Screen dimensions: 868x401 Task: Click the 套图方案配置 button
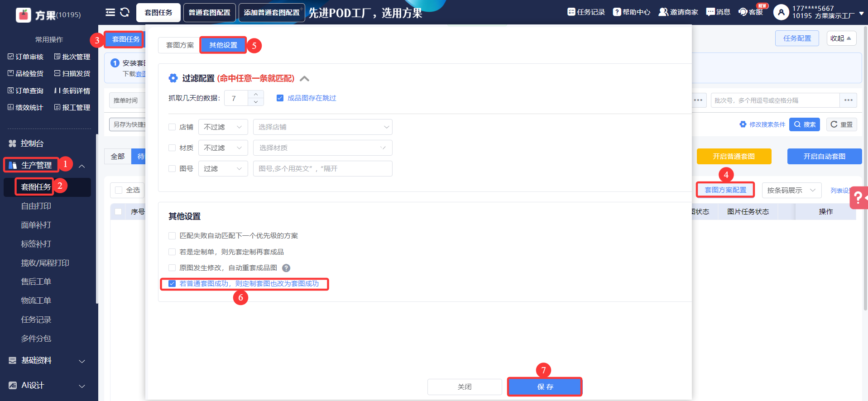725,190
